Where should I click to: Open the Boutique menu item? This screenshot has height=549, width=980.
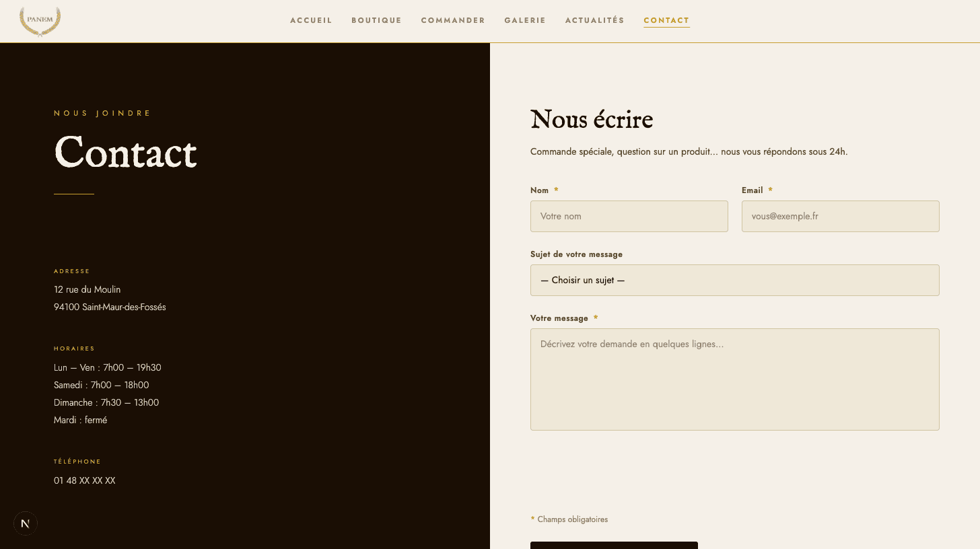pyautogui.click(x=376, y=20)
